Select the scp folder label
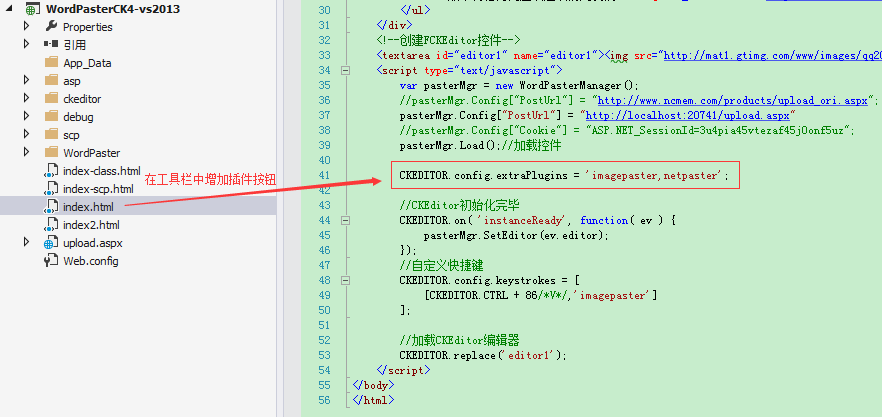 pyautogui.click(x=71, y=135)
